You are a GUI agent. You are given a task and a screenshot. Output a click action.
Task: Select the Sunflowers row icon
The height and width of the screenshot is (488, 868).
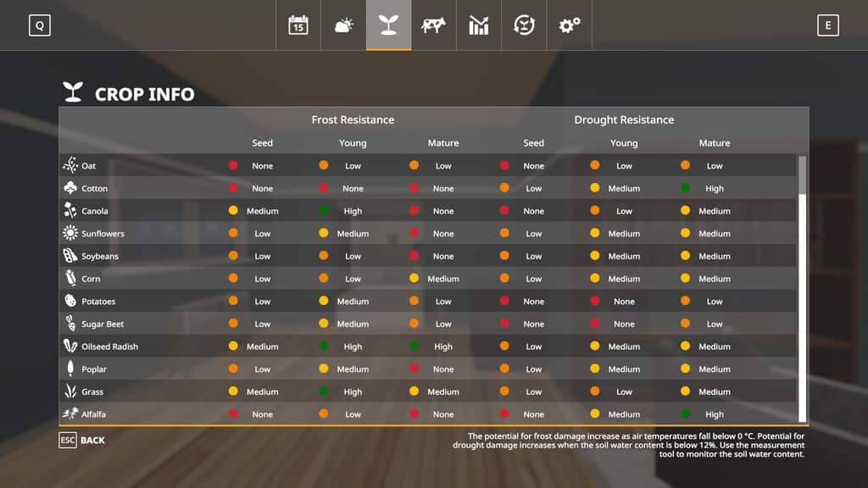tap(70, 233)
